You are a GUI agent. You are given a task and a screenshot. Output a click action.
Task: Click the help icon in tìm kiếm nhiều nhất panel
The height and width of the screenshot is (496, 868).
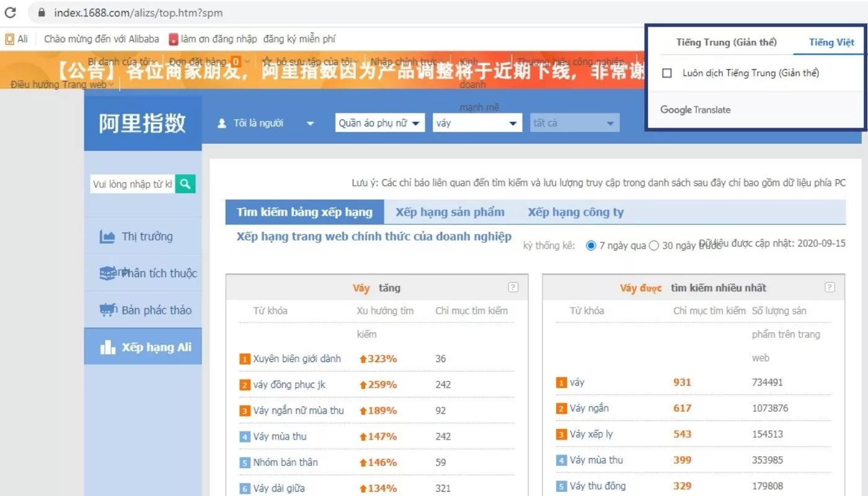830,287
